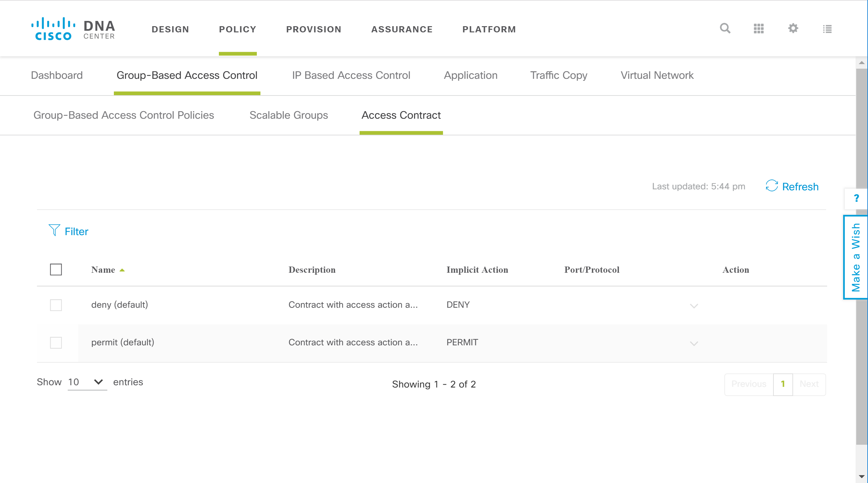Image resolution: width=868 pixels, height=483 pixels.
Task: Enable the select all header checkbox
Action: 55,269
